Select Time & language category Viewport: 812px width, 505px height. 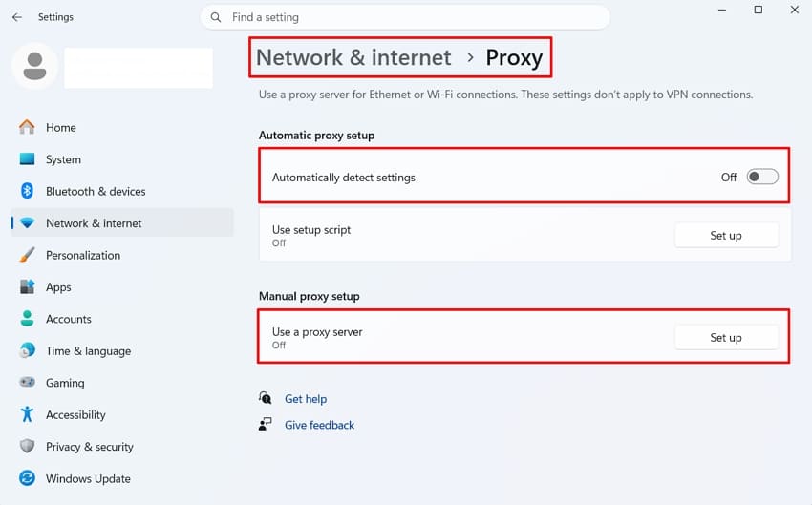pos(122,350)
